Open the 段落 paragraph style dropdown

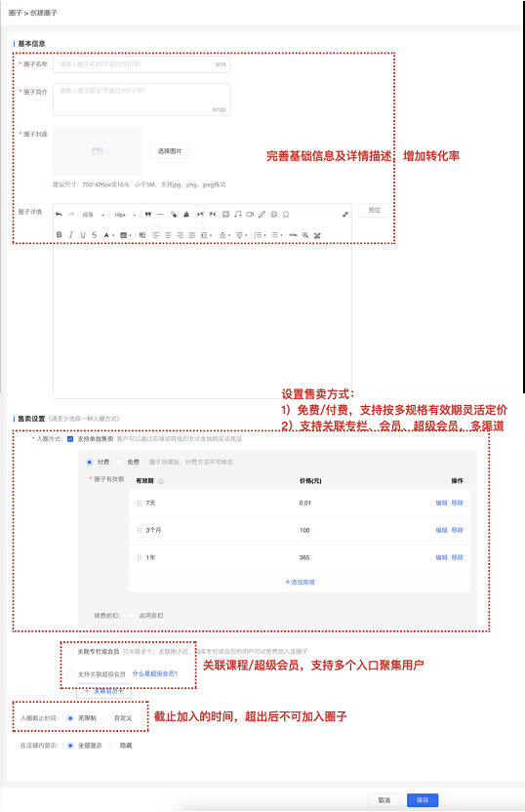(x=94, y=215)
